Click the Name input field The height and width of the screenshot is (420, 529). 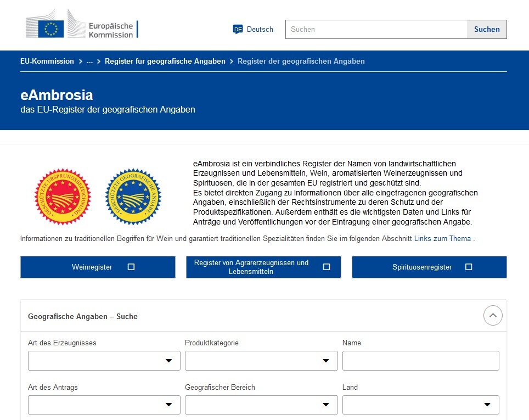coord(421,361)
